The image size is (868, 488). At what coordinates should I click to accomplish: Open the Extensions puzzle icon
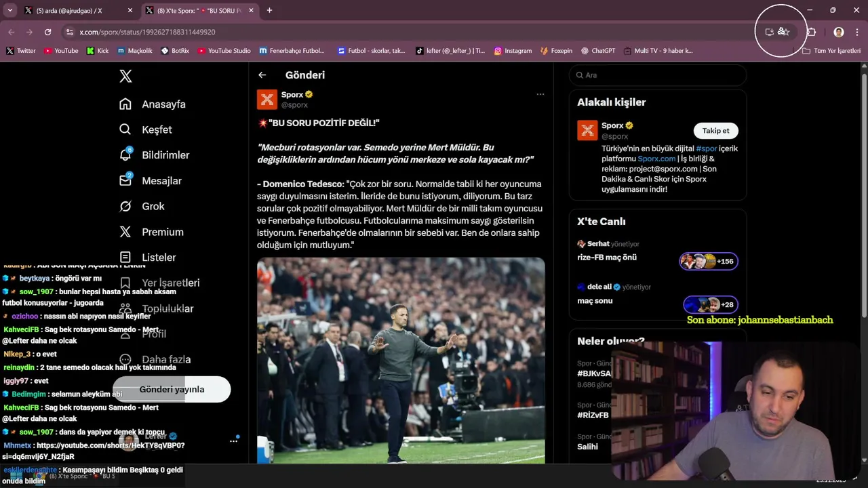pyautogui.click(x=811, y=32)
